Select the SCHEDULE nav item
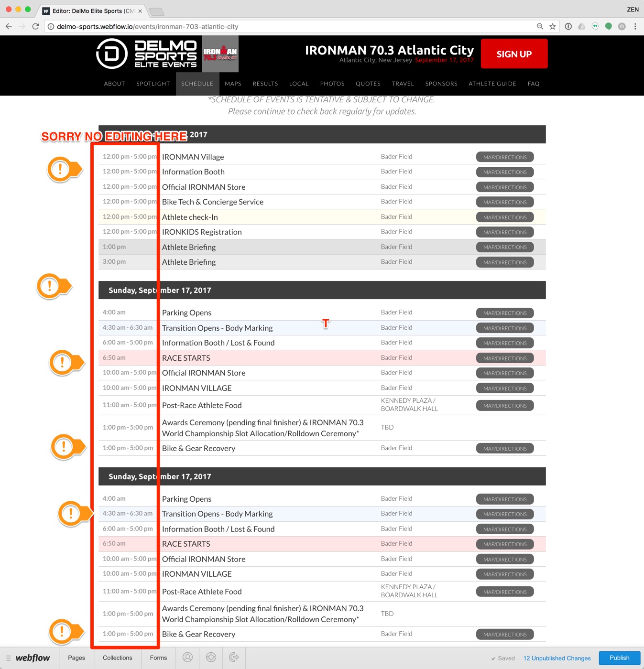Screen dimensions: 644x669 pos(197,84)
